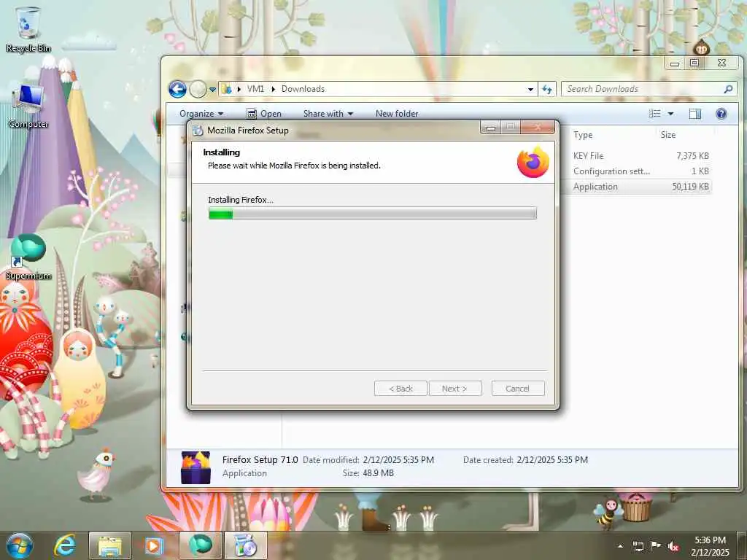The image size is (747, 560).
Task: Go back in the Downloads Explorer window
Action: tap(177, 89)
